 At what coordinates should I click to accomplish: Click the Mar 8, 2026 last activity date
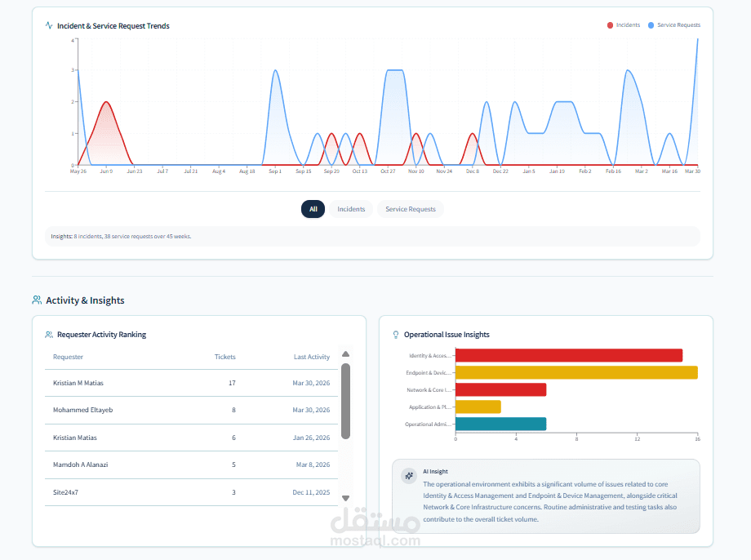pyautogui.click(x=313, y=464)
